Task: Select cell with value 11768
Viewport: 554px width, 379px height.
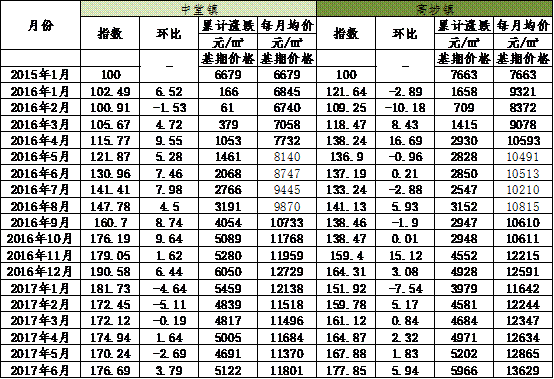Action: coord(287,239)
